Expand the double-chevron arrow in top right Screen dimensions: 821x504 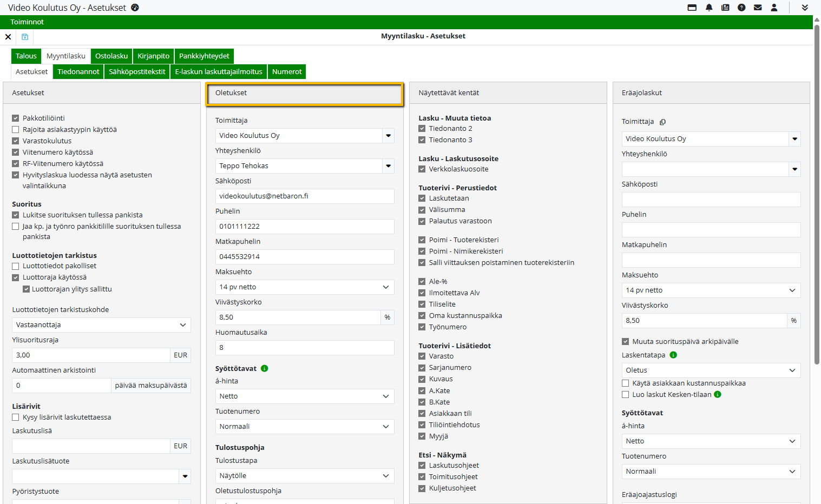point(805,8)
